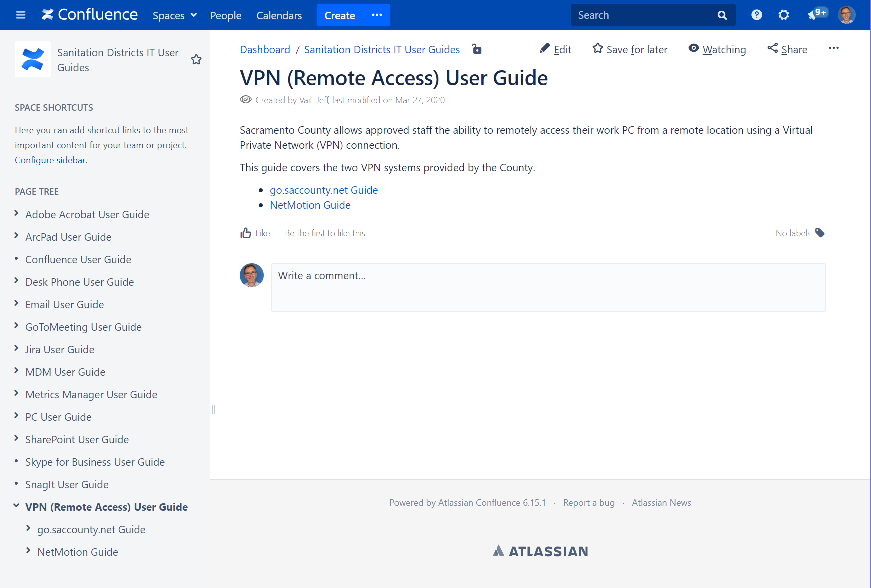The width and height of the screenshot is (871, 588).
Task: Open Email User Guide page
Action: click(x=65, y=305)
